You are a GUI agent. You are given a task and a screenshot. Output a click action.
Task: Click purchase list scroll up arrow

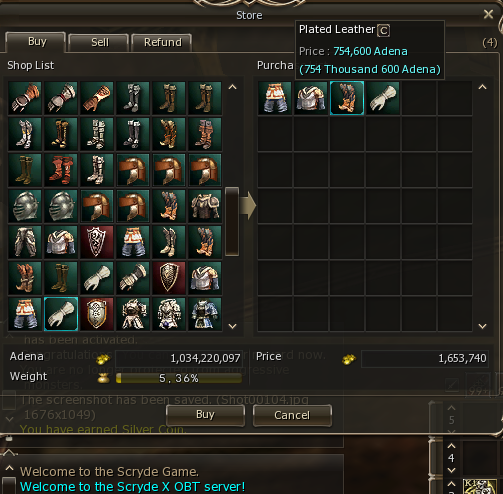482,87
